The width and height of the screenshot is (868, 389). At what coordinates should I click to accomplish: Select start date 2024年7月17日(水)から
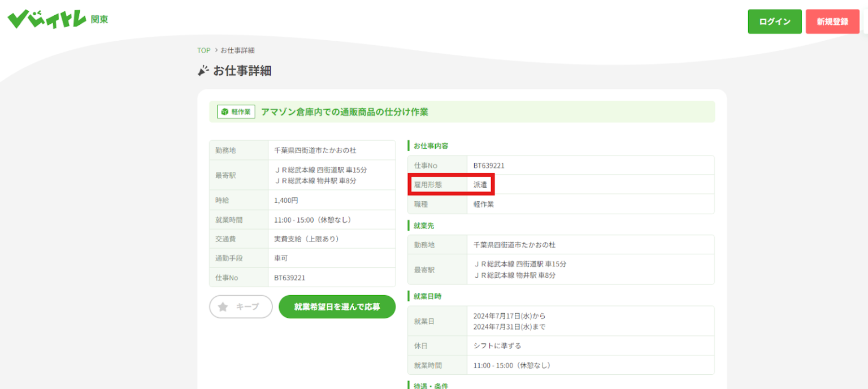pyautogui.click(x=510, y=315)
